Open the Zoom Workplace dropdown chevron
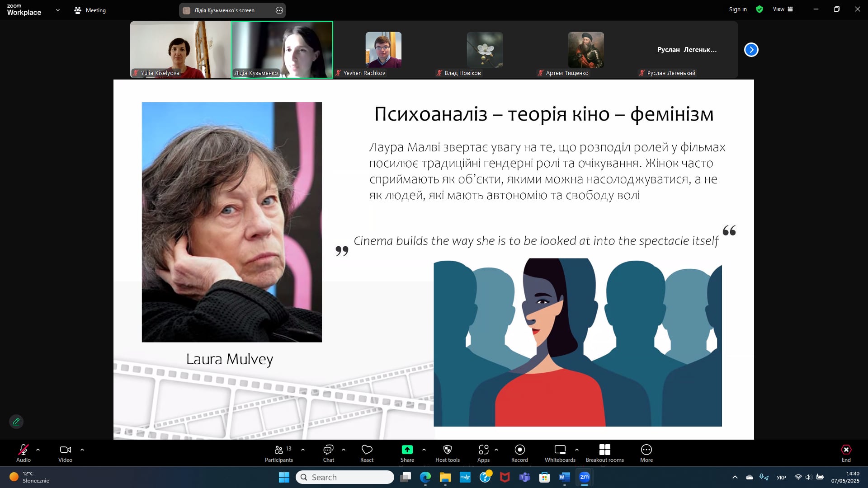 coord(57,10)
